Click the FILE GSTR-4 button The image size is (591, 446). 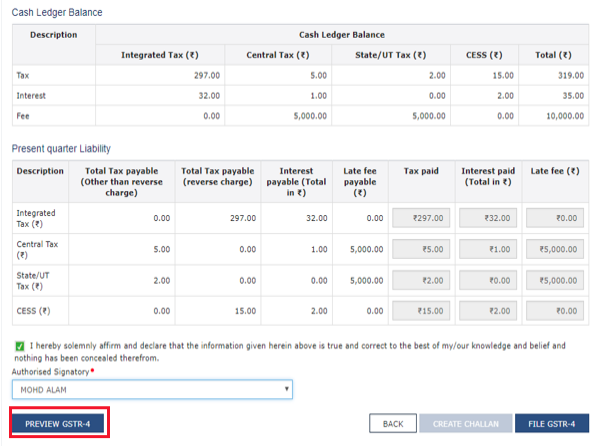(x=551, y=423)
